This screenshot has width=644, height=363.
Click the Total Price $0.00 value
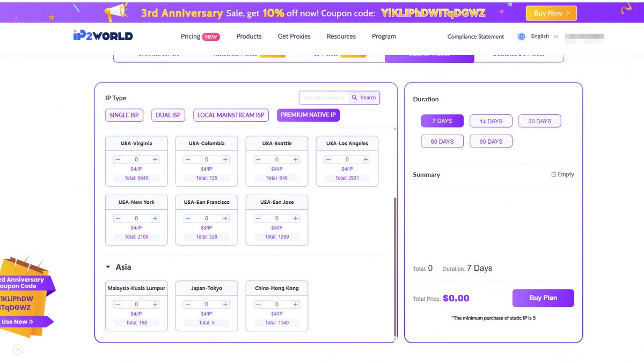click(456, 298)
